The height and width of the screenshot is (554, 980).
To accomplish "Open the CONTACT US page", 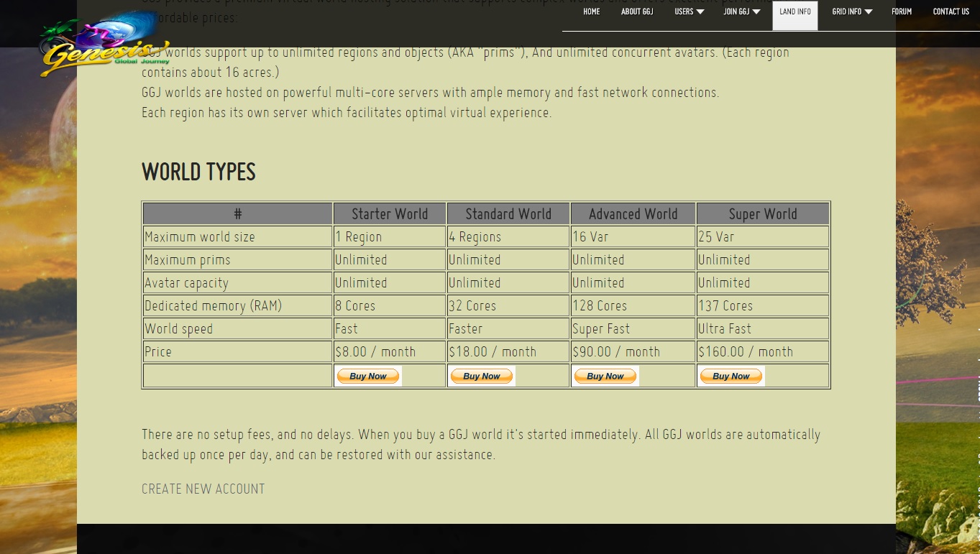I will click(x=951, y=11).
